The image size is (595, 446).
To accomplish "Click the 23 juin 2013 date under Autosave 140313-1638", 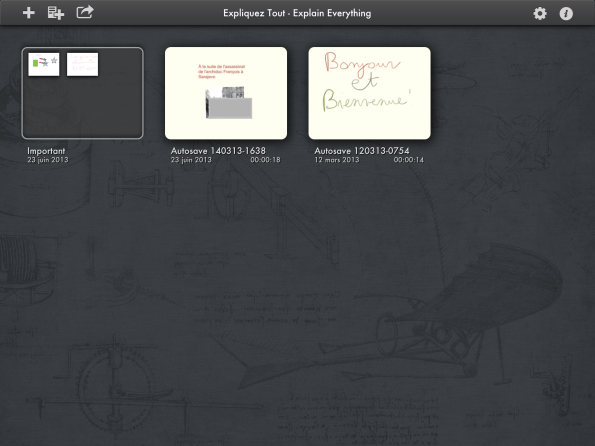I will pos(191,160).
